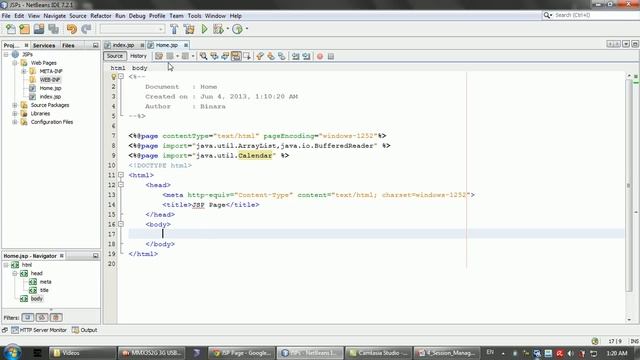Collapse the JSPs project node
The height and width of the screenshot is (360, 640).
6,54
